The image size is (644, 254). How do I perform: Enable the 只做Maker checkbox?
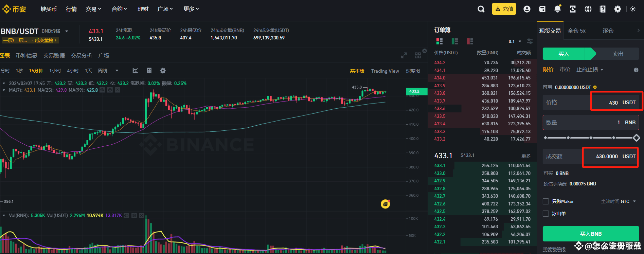click(546, 201)
